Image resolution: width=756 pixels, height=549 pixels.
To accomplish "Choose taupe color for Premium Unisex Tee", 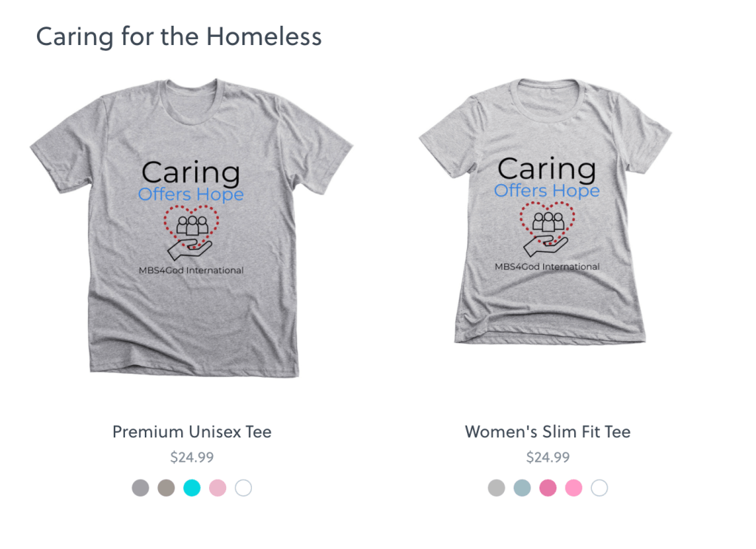I will click(166, 488).
